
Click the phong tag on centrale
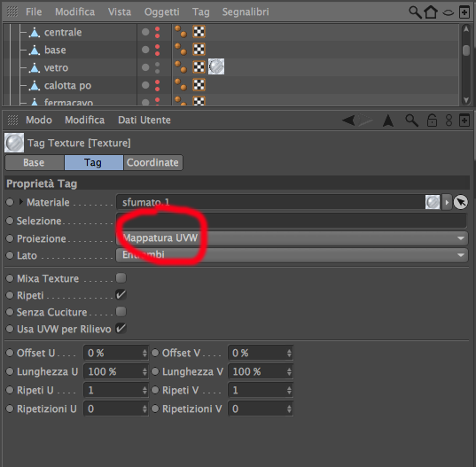pos(181,32)
